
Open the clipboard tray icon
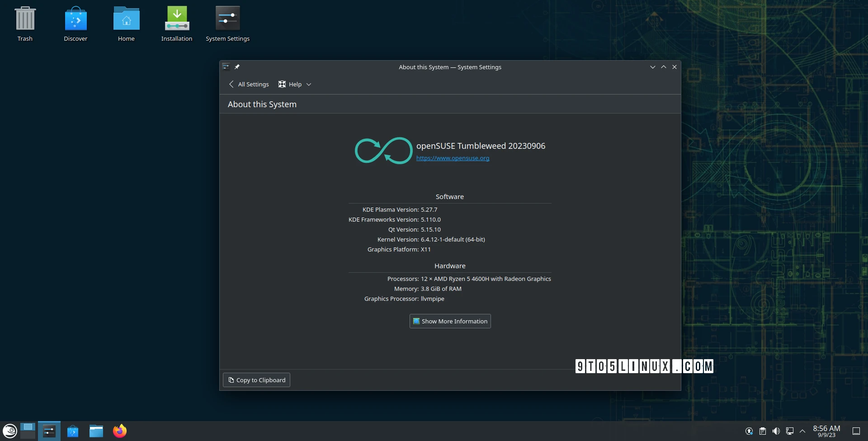763,431
